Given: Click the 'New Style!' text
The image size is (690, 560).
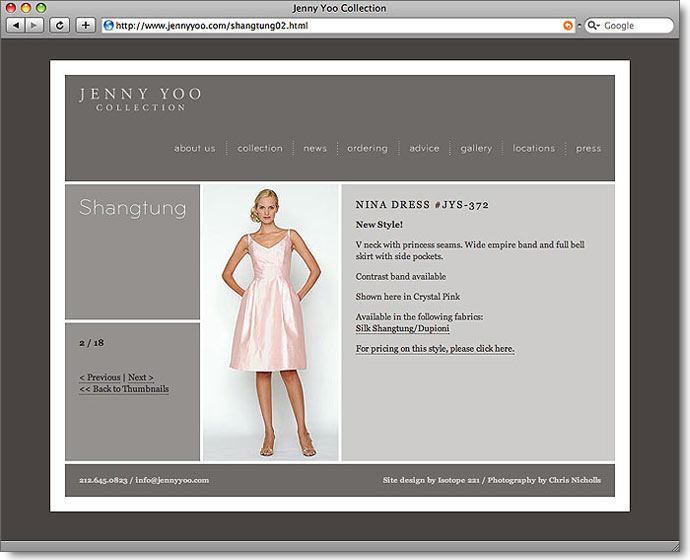Looking at the screenshot, I should point(379,224).
